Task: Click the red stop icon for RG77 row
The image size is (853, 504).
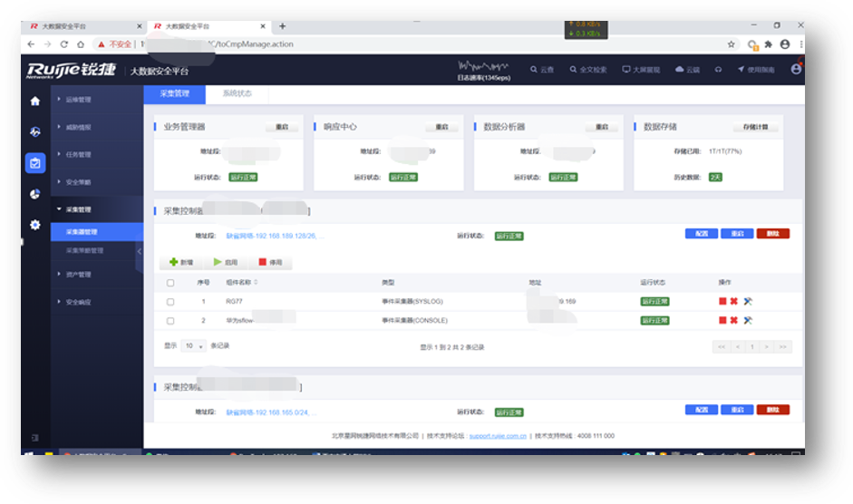Action: click(722, 301)
